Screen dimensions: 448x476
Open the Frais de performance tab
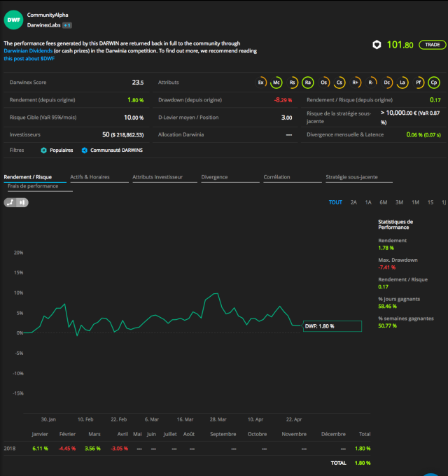click(40, 186)
